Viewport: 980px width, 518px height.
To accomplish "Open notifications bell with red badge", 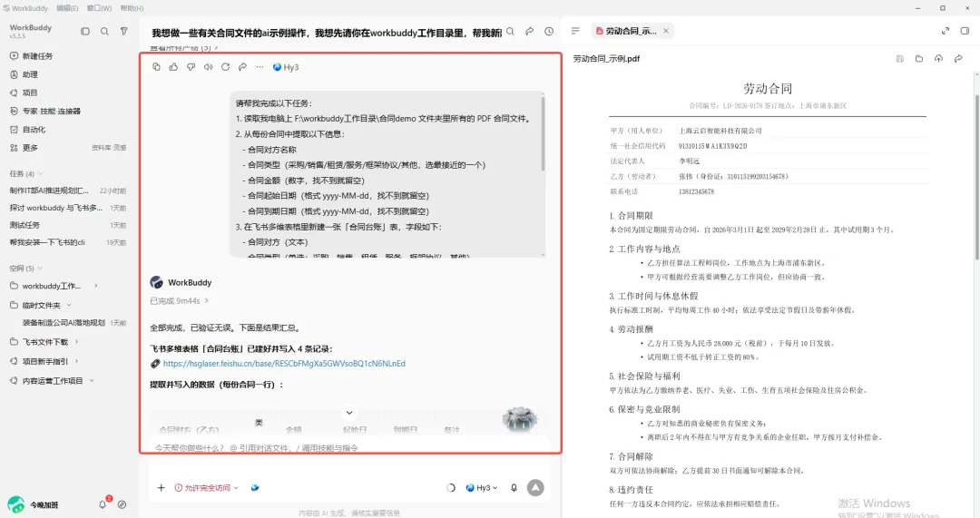I will [103, 503].
